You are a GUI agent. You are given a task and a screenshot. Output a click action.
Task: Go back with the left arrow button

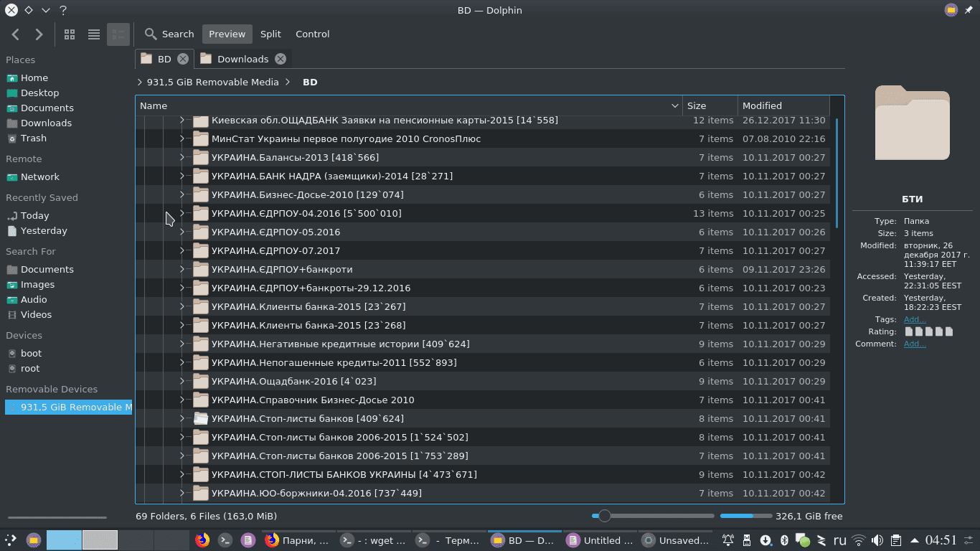[16, 34]
